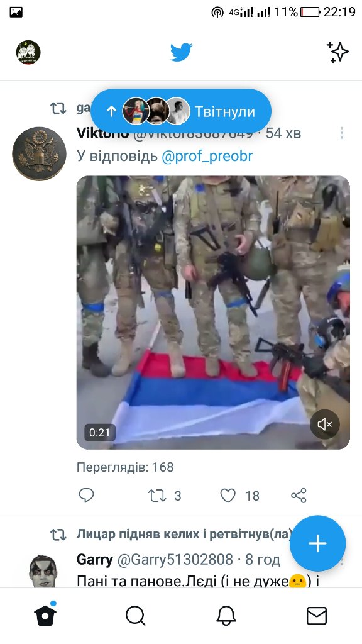Share the tweet using the share icon
The image size is (362, 644).
(x=299, y=496)
